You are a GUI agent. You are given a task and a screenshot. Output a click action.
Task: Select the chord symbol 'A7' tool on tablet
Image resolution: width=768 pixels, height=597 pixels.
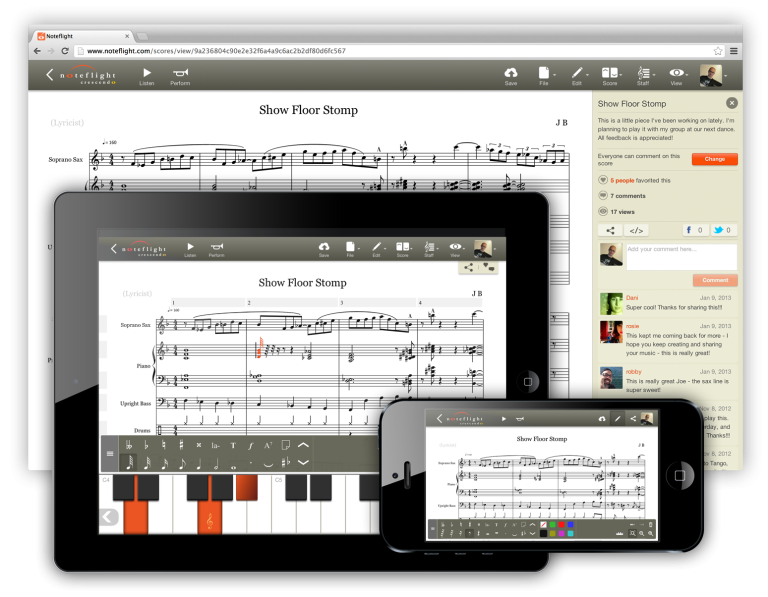(x=268, y=445)
